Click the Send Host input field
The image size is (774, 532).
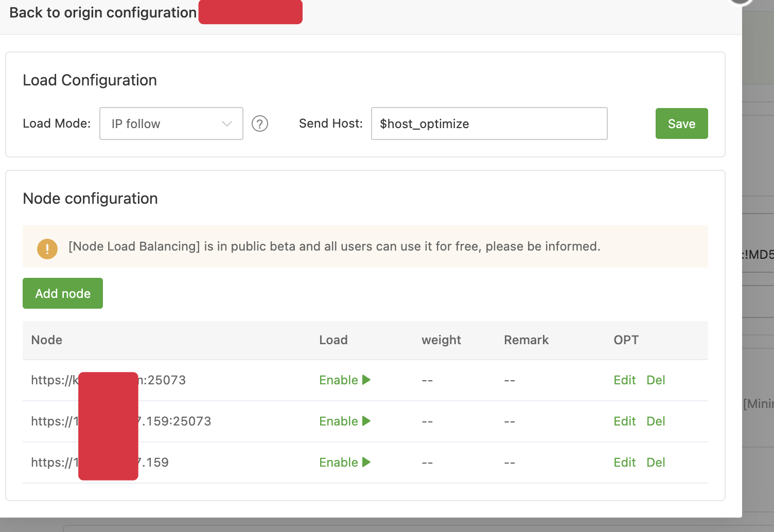click(489, 124)
